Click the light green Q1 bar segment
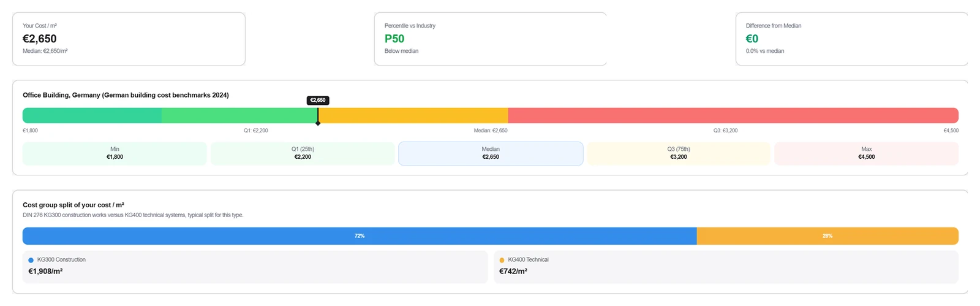 [x=239, y=115]
